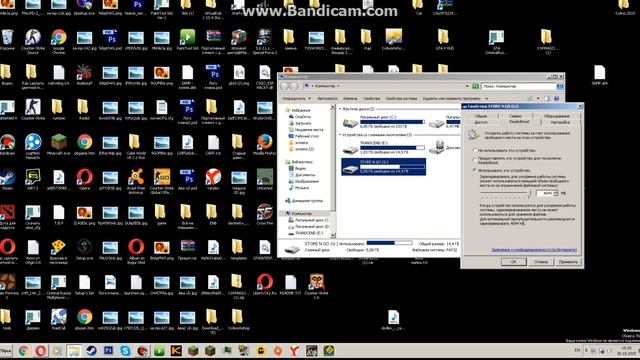Viewport: 640px width, 360px height.
Task: Launch the Counter-Strike Source desktop shortcut
Action: tap(33, 41)
